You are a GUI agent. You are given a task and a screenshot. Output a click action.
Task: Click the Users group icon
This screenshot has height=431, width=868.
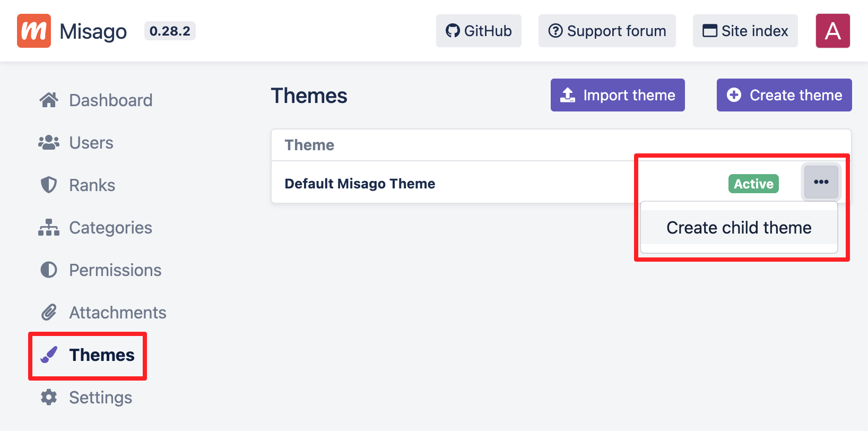pos(49,142)
